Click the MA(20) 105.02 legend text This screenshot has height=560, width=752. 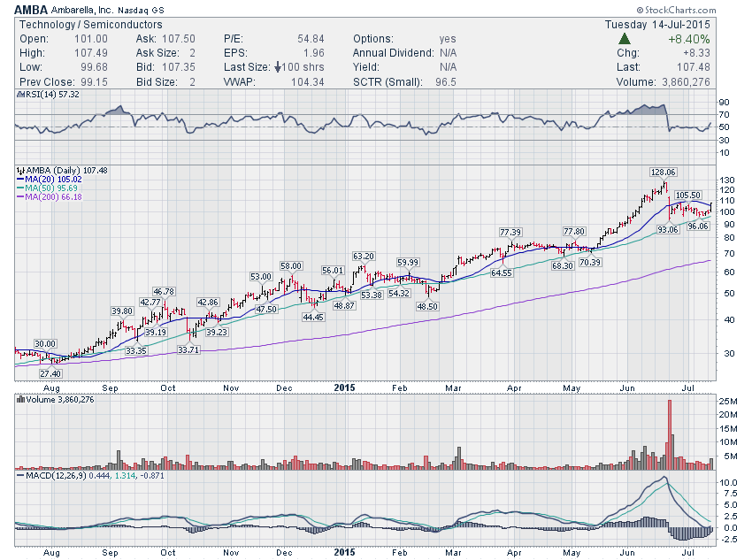[53, 180]
